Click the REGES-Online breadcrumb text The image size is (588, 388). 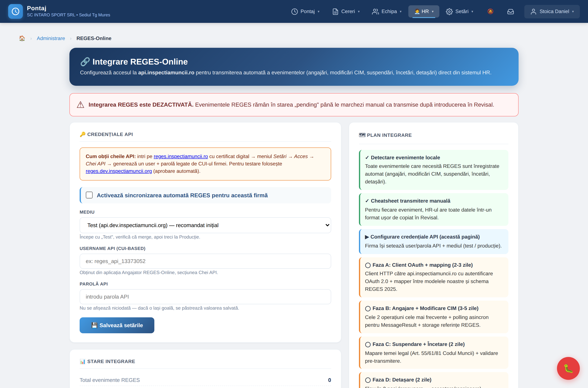[x=94, y=38]
